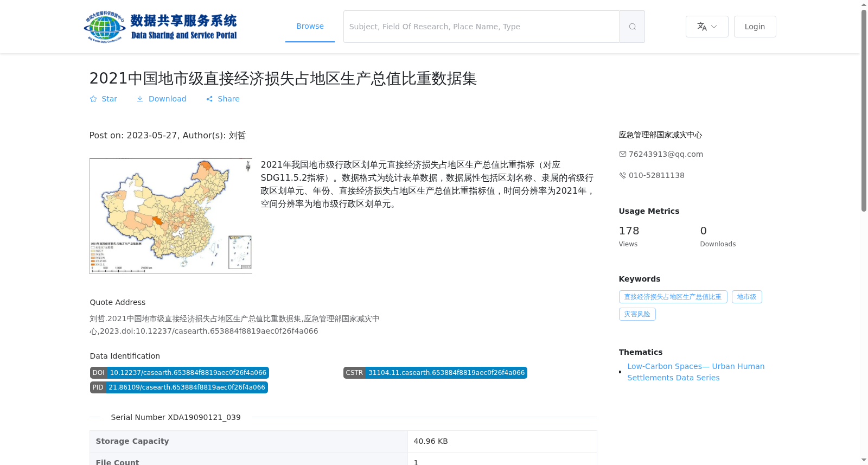Click keyword tag 灾害风险
This screenshot has width=868, height=465.
point(637,314)
